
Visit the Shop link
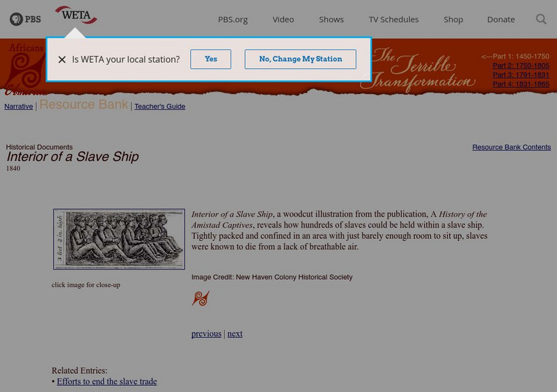coord(453,19)
